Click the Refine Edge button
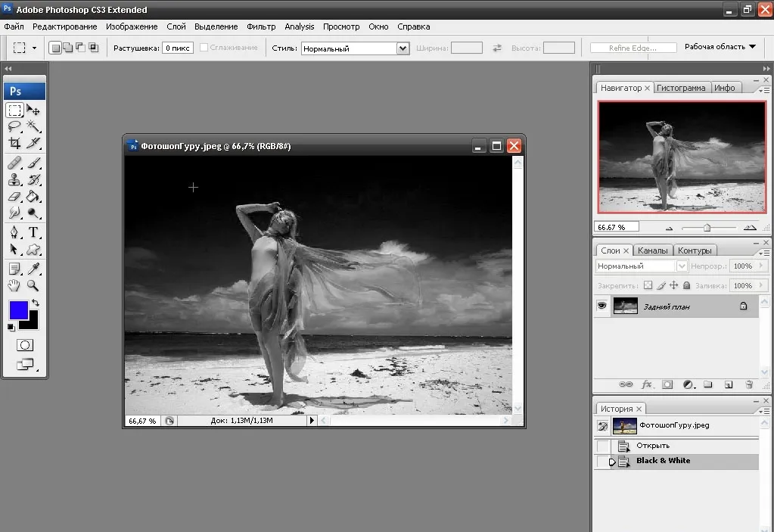This screenshot has width=774, height=532. 633,48
